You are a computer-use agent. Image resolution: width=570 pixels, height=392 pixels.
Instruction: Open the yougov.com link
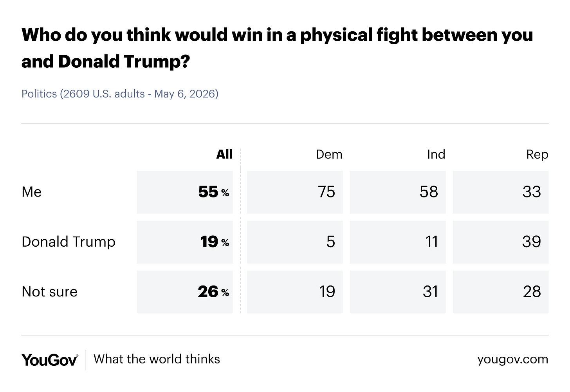pyautogui.click(x=513, y=359)
